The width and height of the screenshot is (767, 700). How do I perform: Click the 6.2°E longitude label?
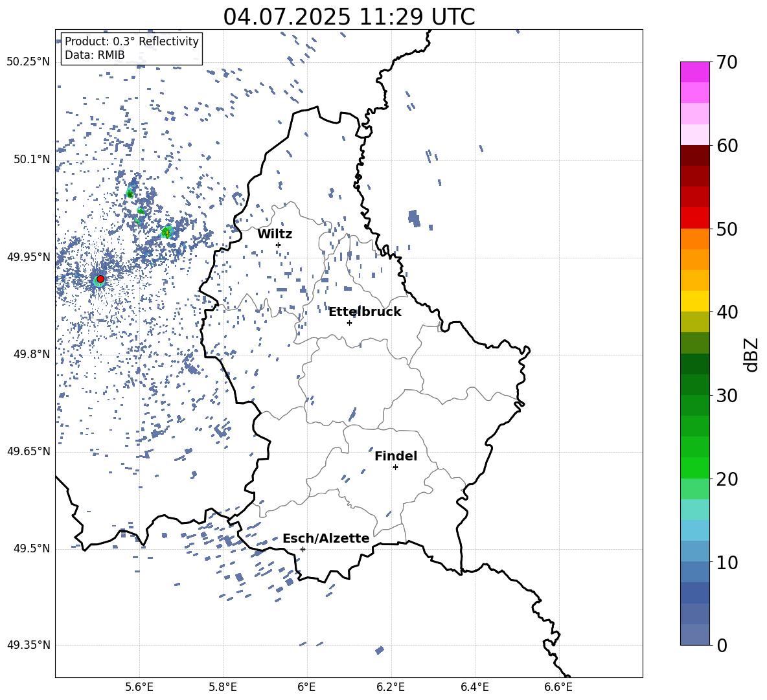[x=391, y=687]
